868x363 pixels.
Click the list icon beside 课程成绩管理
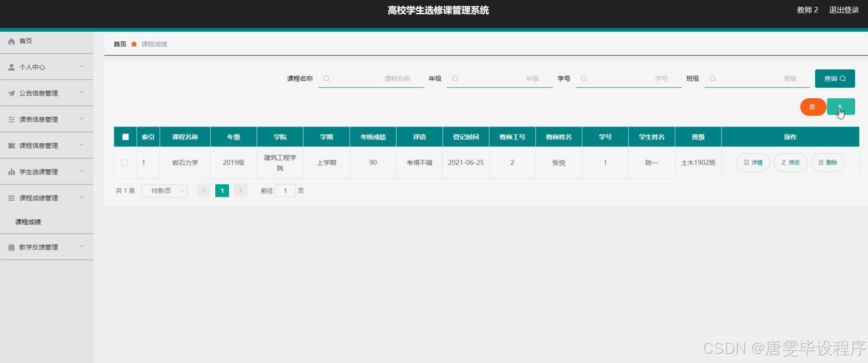point(11,198)
